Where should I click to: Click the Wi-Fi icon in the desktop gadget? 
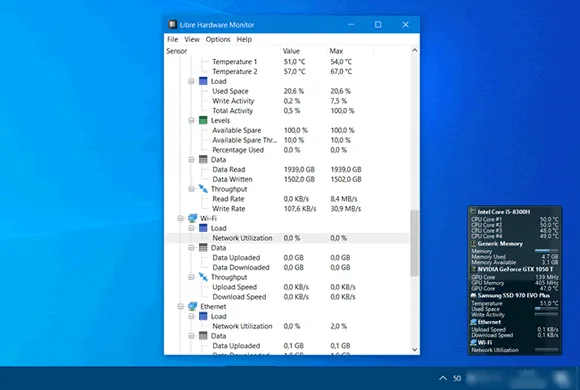473,343
